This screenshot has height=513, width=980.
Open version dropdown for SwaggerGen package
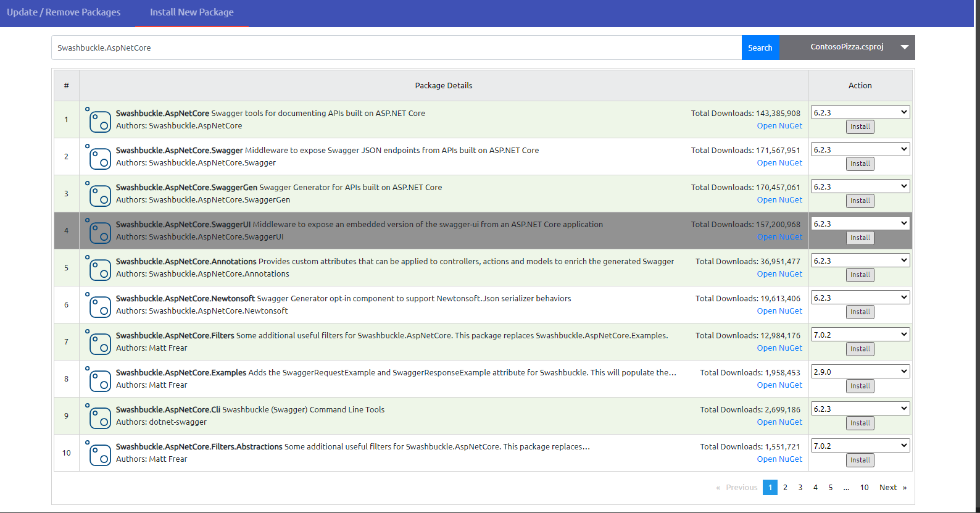point(860,186)
